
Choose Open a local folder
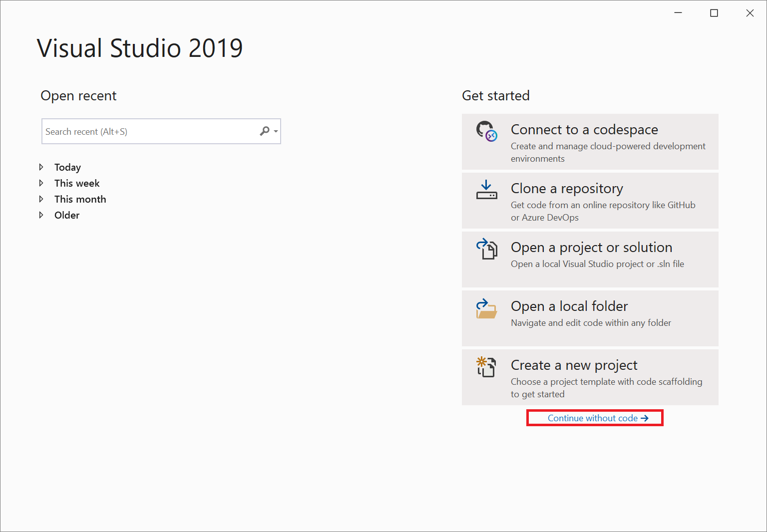[590, 318]
